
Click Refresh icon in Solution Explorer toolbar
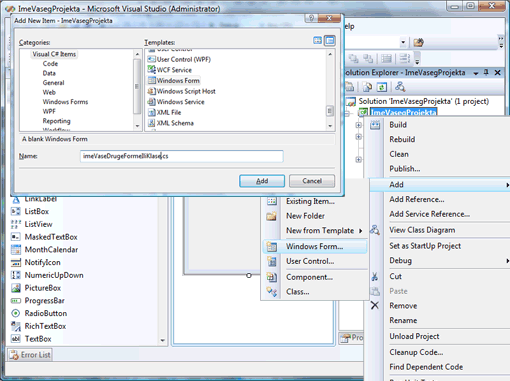382,87
